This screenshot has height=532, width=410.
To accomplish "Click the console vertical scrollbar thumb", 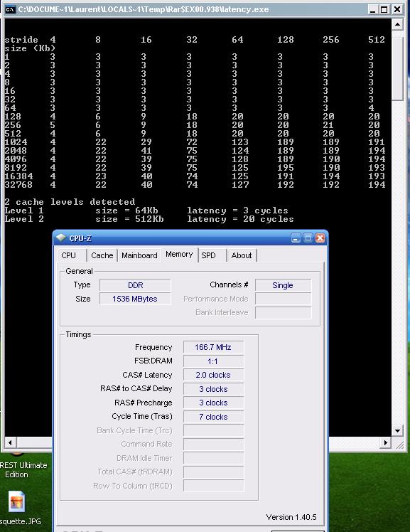I will 397,68.
